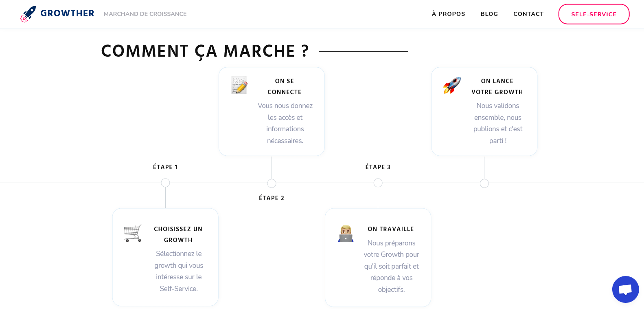Click the Self-Service button
Viewport: 644px width, 309px height.
click(594, 14)
